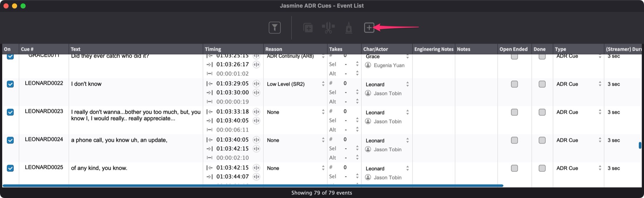Click actor icon for Jason Tobin in LEONARD0025
This screenshot has height=198, width=644.
coord(368,177)
